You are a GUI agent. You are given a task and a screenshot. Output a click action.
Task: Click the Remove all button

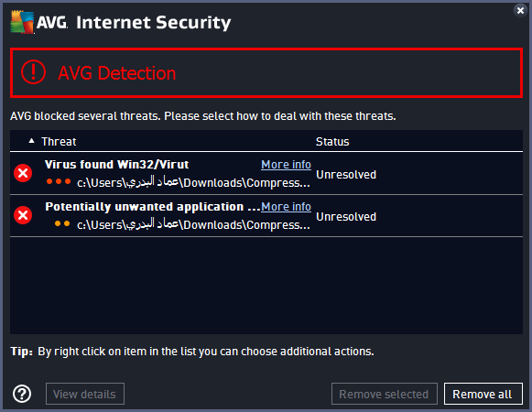(x=483, y=394)
